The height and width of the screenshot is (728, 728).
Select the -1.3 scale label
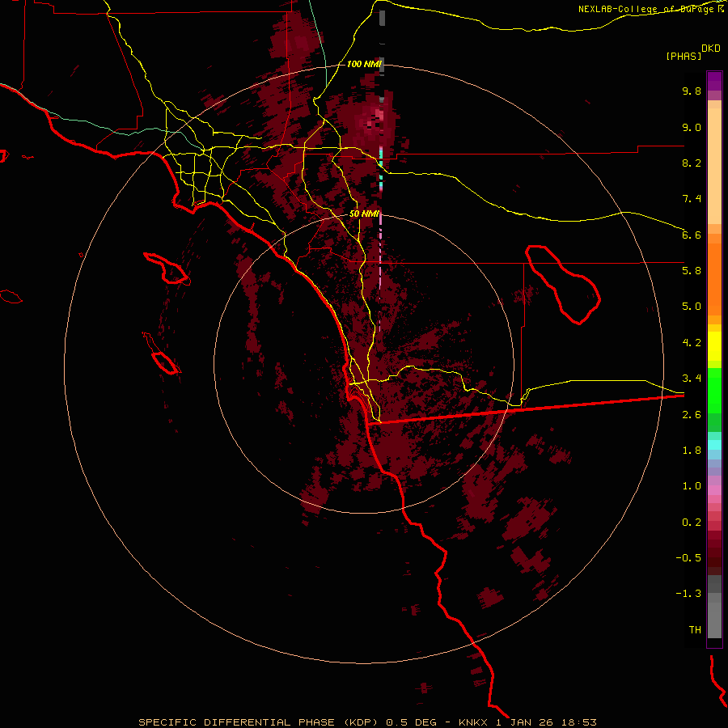coord(688,594)
